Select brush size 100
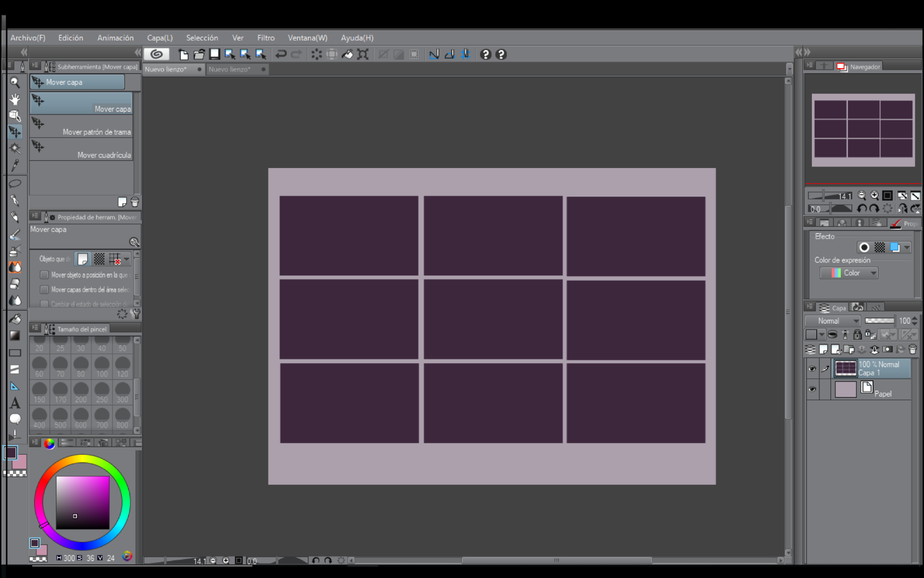 [x=102, y=367]
